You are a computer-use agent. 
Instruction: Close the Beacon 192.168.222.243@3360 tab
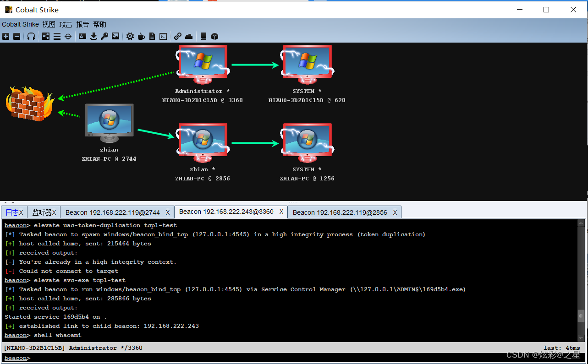click(281, 212)
